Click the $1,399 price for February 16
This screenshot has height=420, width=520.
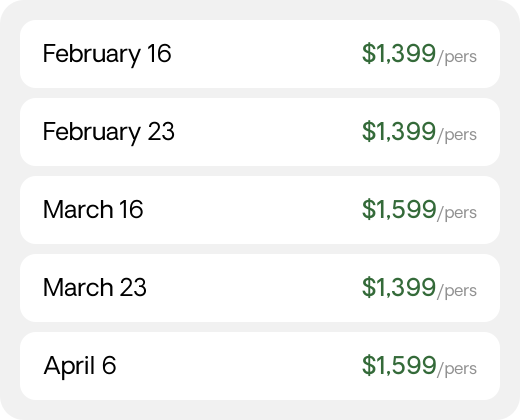[398, 53]
